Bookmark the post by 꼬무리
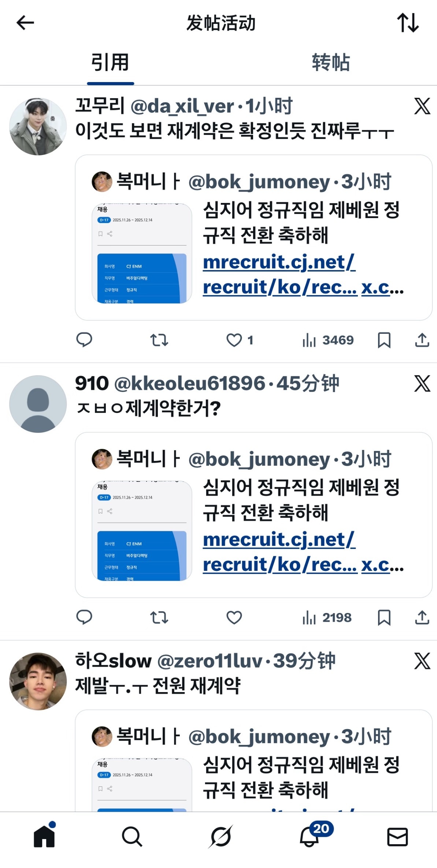This screenshot has height=868, width=437. 384,340
